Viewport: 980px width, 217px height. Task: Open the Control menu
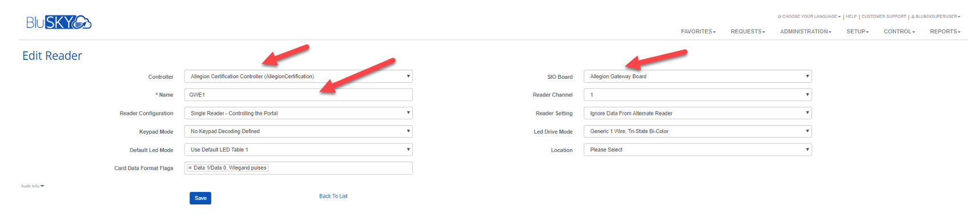[899, 31]
